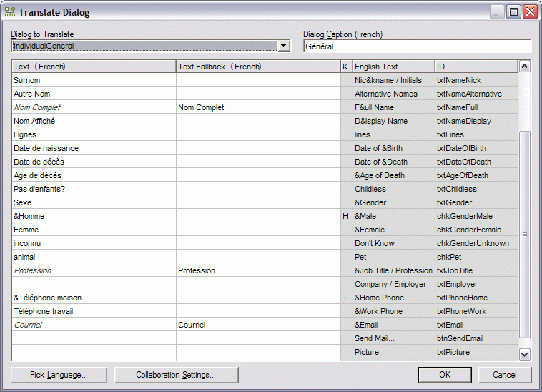This screenshot has height=392, width=542.
Task: Select the &Homme cell
Action: 94,216
